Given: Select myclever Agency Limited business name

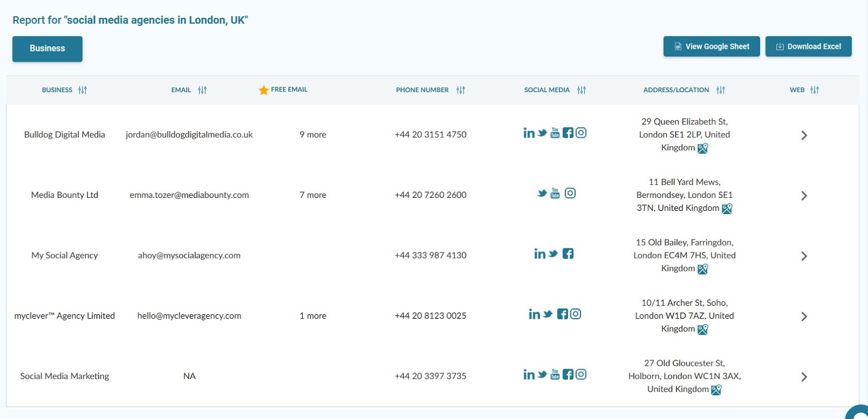Looking at the screenshot, I should (x=65, y=315).
